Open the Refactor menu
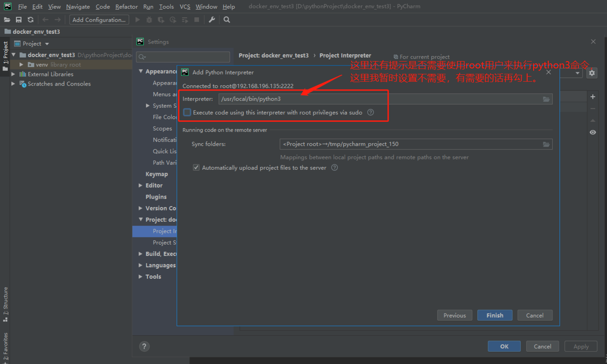607x364 pixels. tap(126, 6)
